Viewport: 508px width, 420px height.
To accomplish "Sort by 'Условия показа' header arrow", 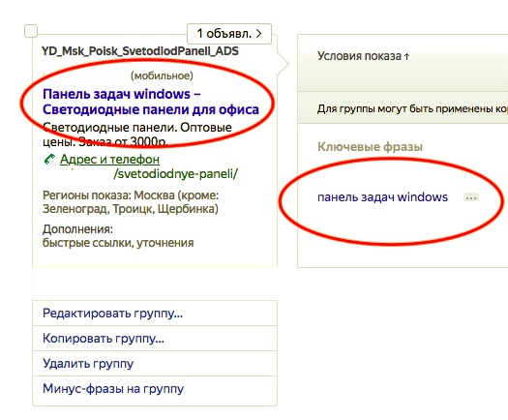I will tap(406, 57).
